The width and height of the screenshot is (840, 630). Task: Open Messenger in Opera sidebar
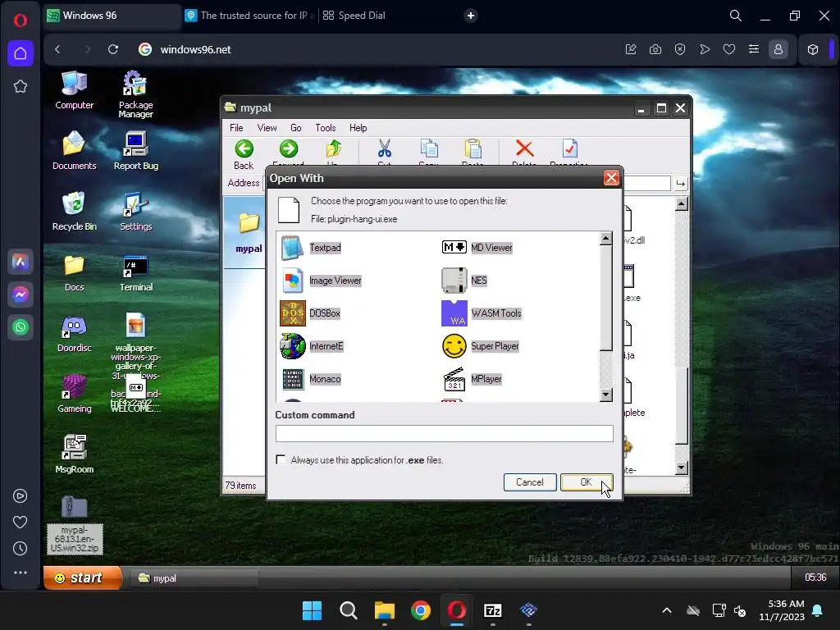coord(21,294)
